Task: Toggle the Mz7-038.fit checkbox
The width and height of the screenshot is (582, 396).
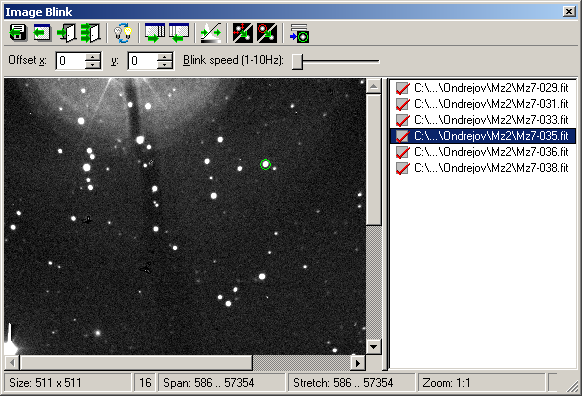Action: coord(402,168)
